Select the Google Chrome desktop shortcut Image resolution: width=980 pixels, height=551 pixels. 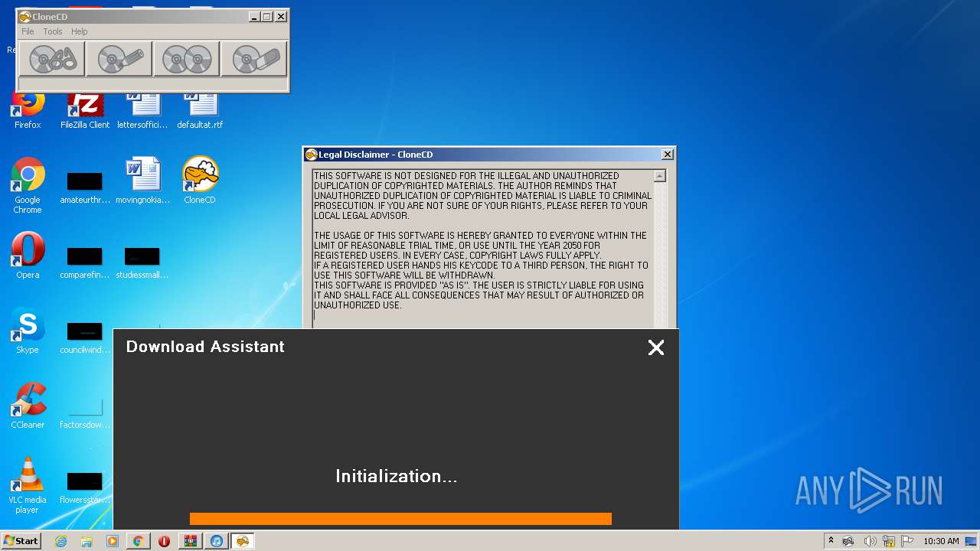coord(28,186)
